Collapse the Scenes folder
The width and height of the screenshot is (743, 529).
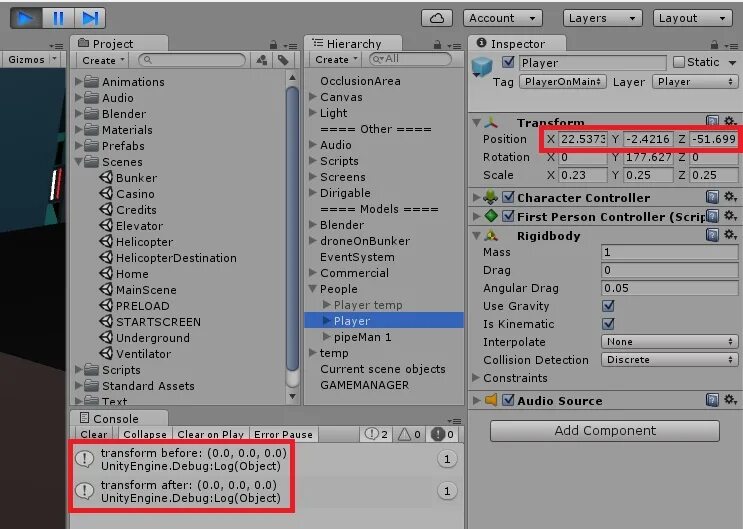pos(79,162)
